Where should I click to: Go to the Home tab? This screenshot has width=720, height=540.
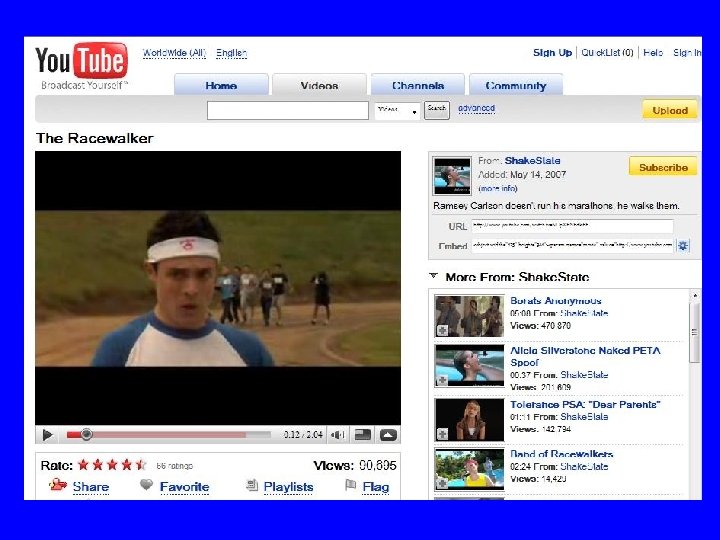[221, 85]
